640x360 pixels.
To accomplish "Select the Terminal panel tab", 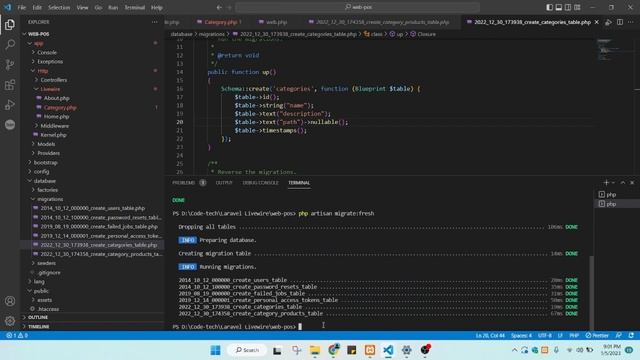I will pos(299,183).
